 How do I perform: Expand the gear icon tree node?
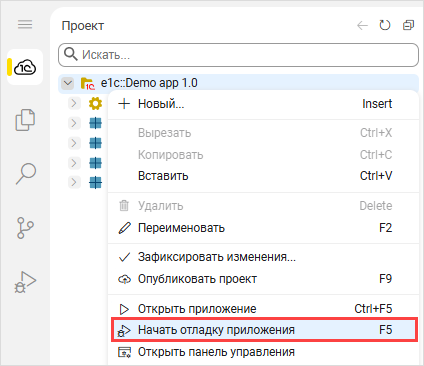coord(74,104)
